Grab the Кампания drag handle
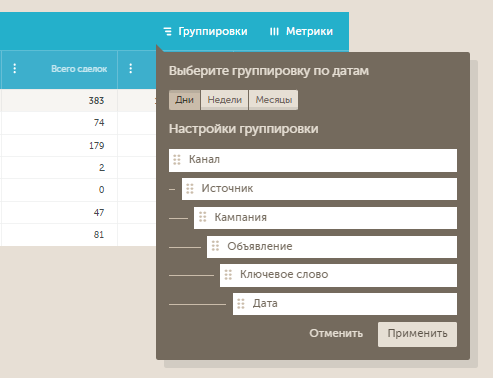493x378 pixels. point(203,217)
